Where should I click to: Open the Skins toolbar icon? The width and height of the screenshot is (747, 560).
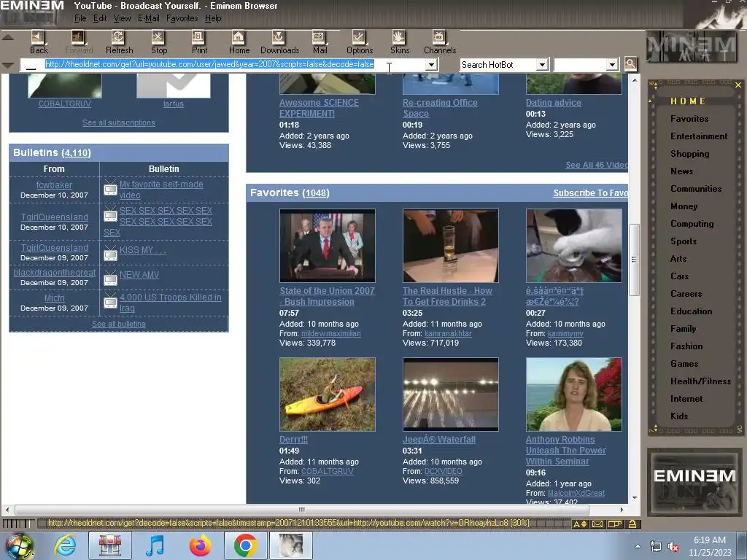coord(399,37)
